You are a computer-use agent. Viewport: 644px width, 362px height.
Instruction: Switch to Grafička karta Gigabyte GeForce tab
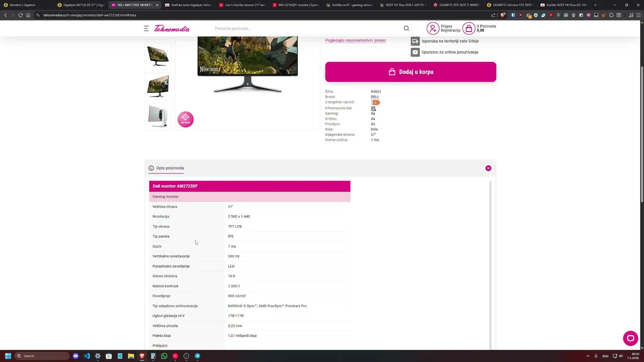(189, 5)
